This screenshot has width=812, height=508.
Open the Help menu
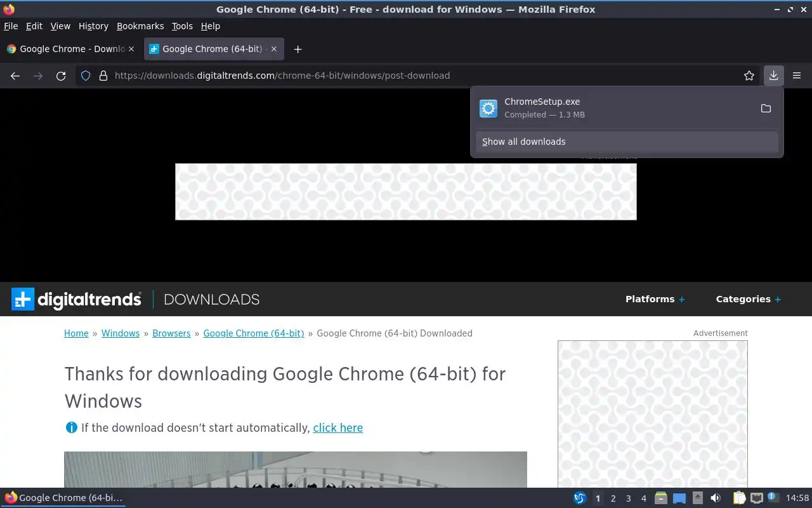coord(210,26)
